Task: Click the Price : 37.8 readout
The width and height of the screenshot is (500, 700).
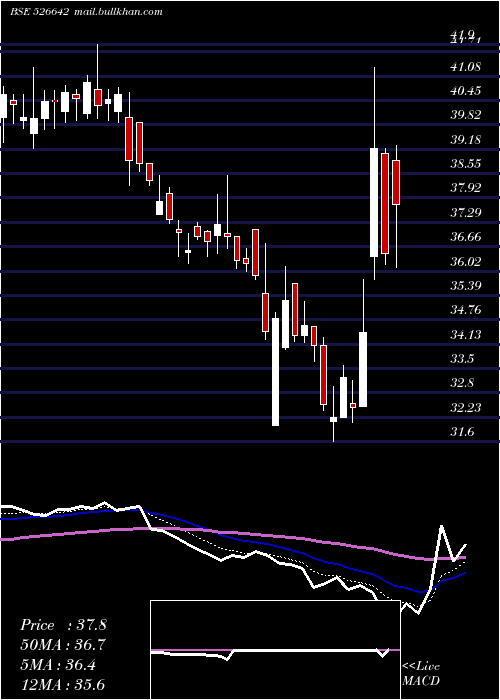Action: click(x=63, y=625)
